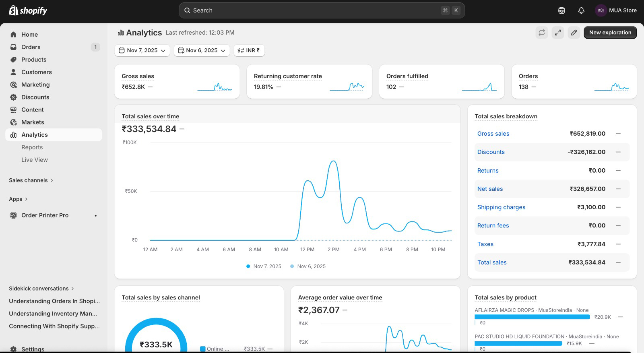Expand the Sales channels section

[31, 180]
